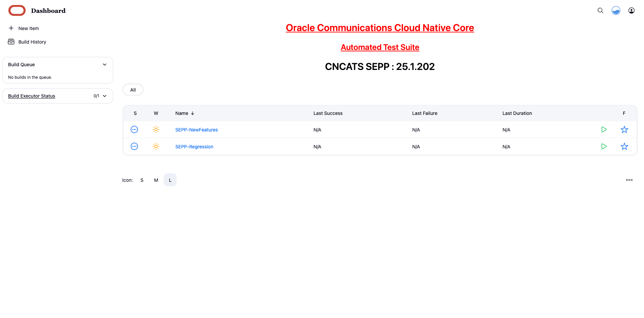Open the SEPP-NewFeatures job
Viewport: 644px width, 318px height.
[x=196, y=130]
